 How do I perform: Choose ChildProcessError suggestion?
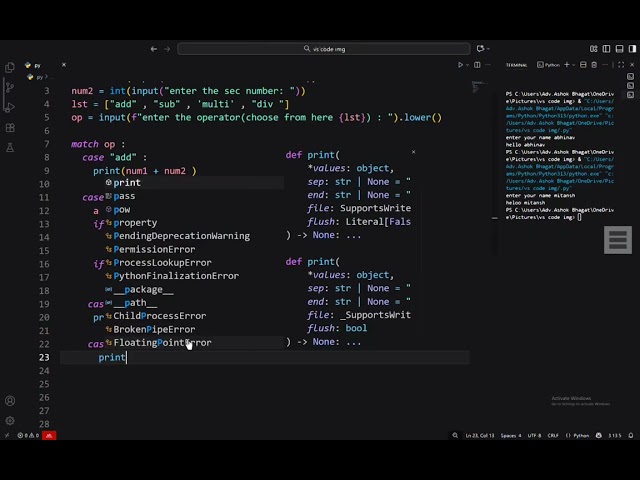coord(194,316)
